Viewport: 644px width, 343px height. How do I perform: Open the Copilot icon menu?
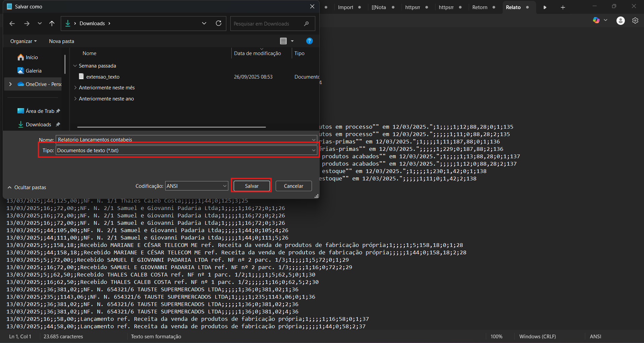tap(596, 20)
